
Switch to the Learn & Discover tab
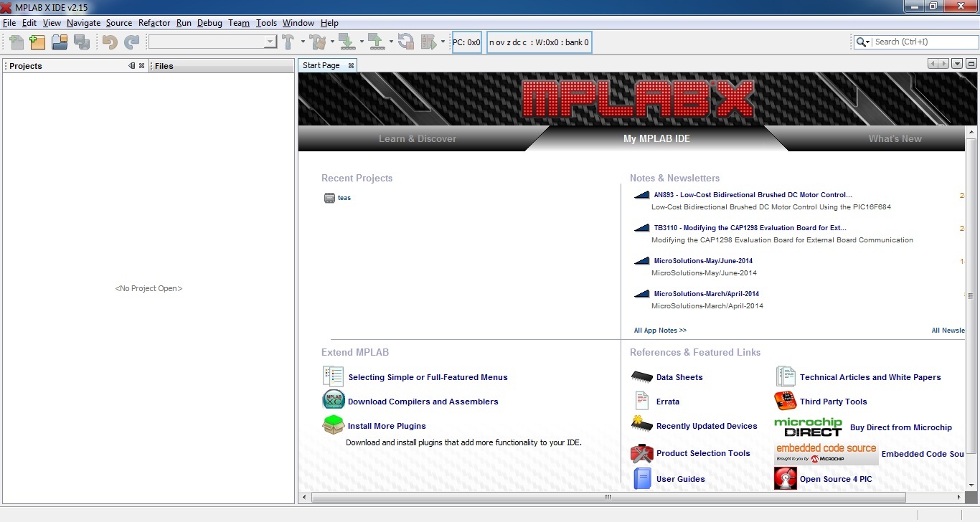click(417, 138)
